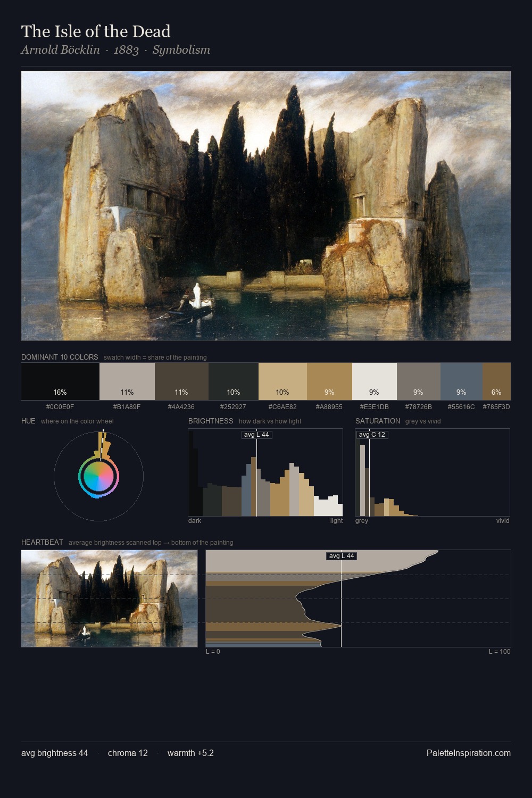Click the 'vivid' axis label
The height and width of the screenshot is (798, 532).
pos(503,521)
